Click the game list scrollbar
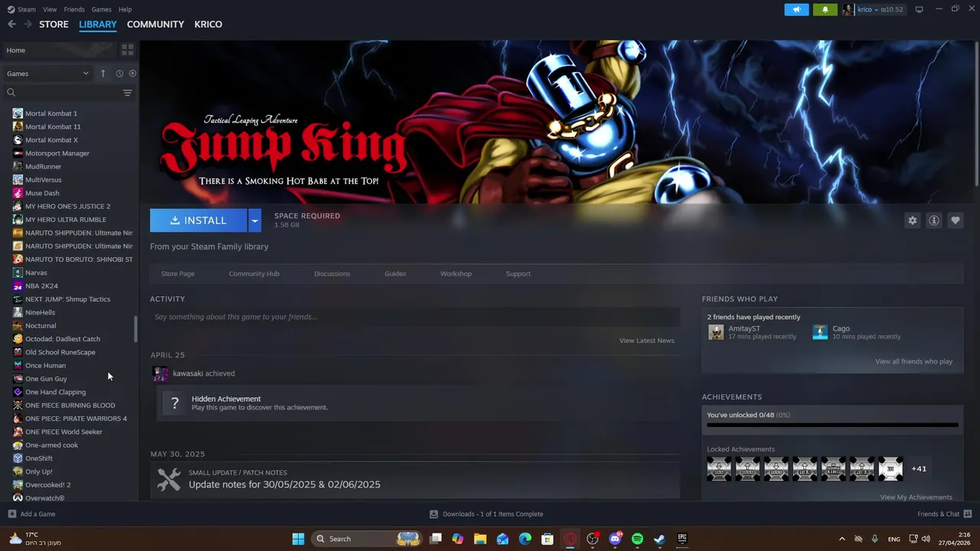Image resolution: width=980 pixels, height=551 pixels. click(136, 329)
